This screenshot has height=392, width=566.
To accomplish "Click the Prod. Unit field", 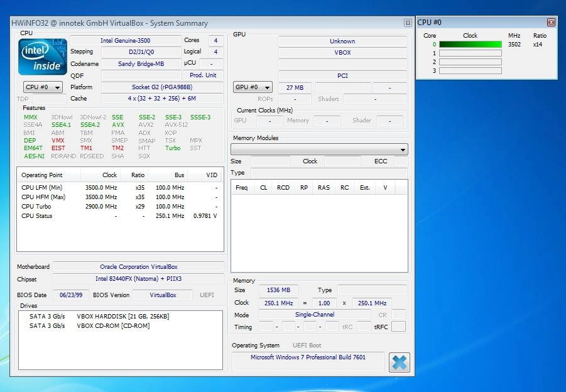I will click(x=203, y=75).
